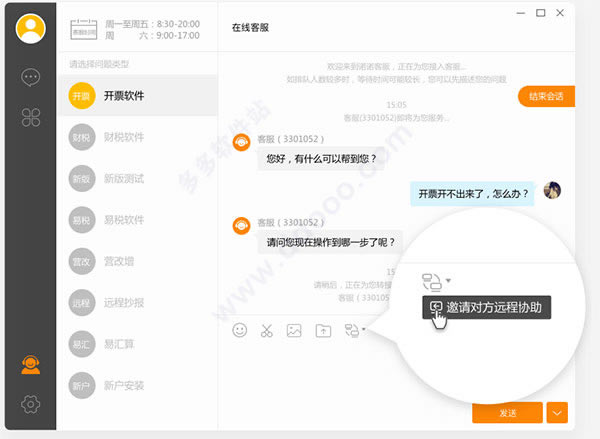
Task: Send the message with 发送 button
Action: [507, 413]
